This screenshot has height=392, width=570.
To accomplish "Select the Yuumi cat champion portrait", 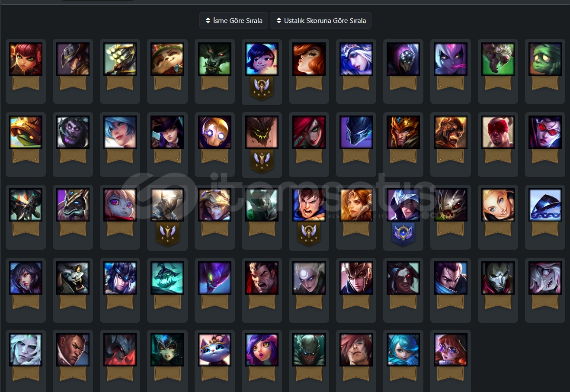I will point(215,350).
